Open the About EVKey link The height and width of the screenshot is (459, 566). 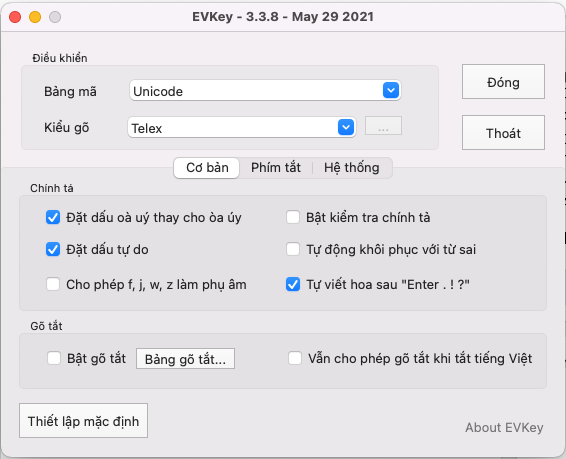[504, 428]
